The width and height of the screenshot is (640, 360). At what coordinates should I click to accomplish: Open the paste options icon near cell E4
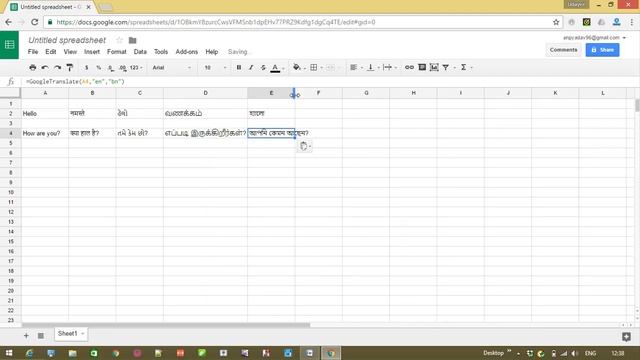[304, 146]
